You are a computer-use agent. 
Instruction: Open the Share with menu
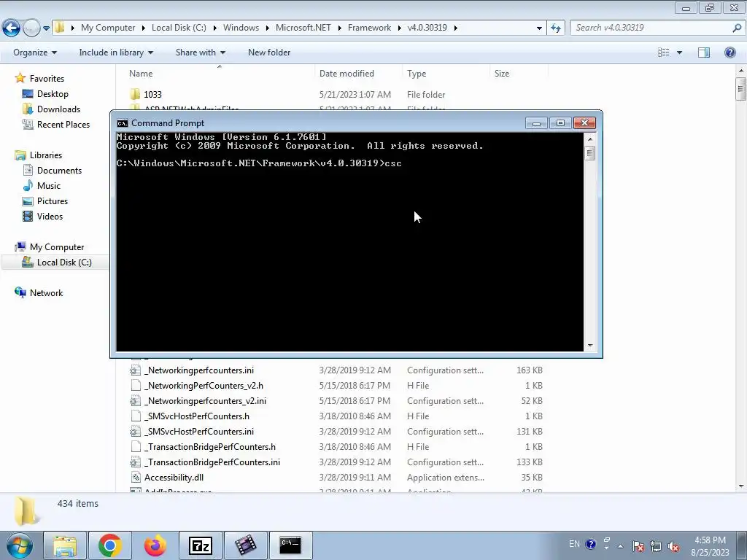point(200,52)
